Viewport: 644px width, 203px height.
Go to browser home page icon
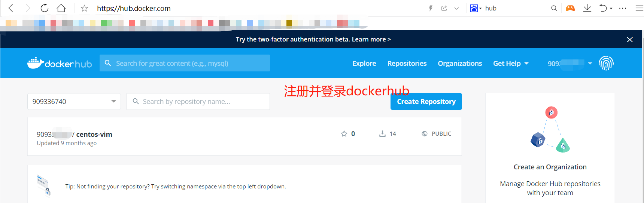[61, 8]
